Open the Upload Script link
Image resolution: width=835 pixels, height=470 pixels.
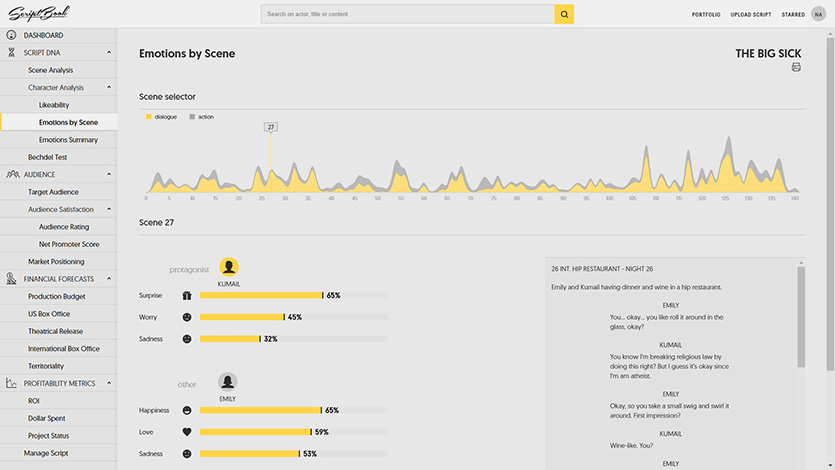750,15
